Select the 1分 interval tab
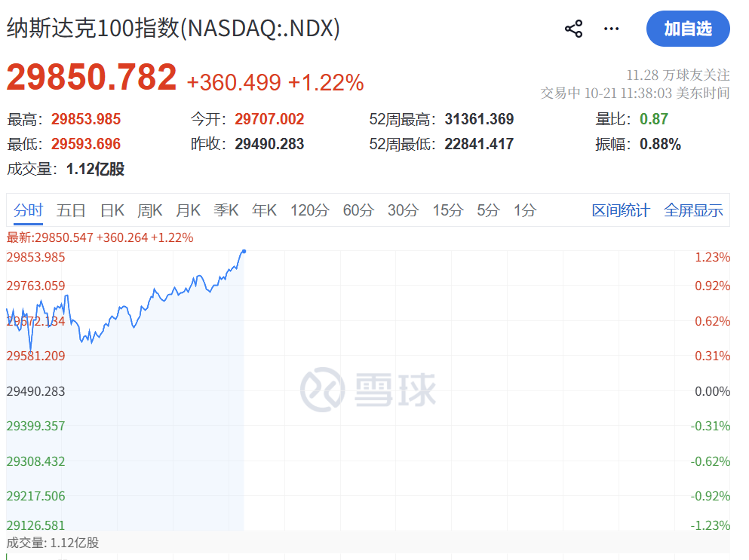The width and height of the screenshot is (749, 560). click(525, 210)
